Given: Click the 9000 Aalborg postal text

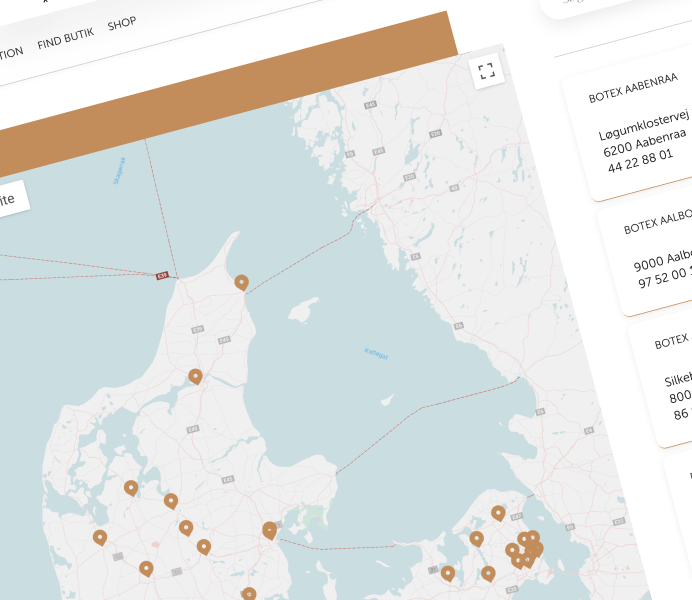Looking at the screenshot, I should coord(662,261).
